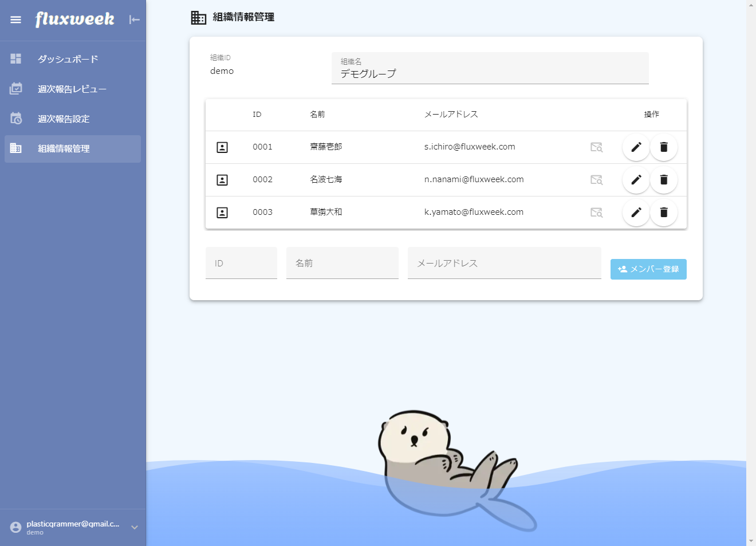
Task: Click the weekly report review icon
Action: click(x=15, y=88)
